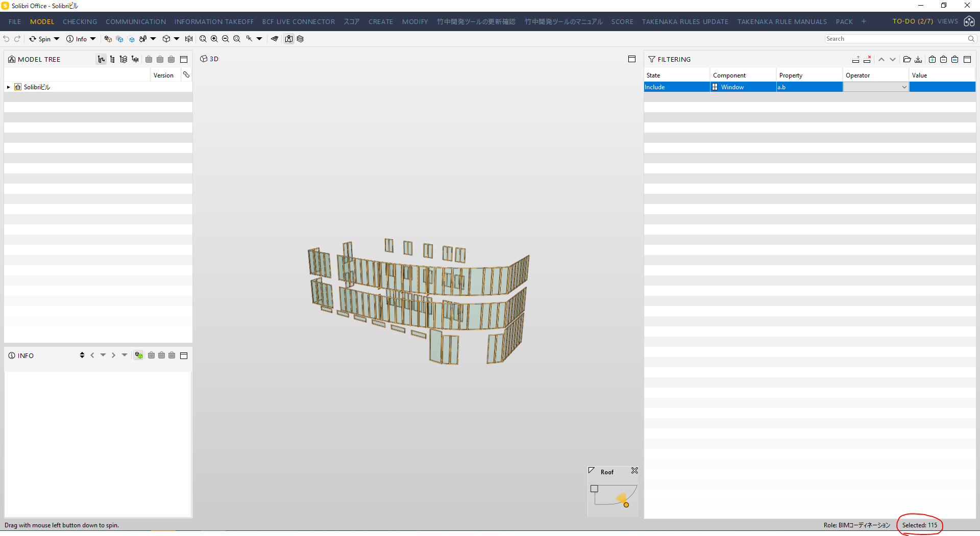Click Info panel back arrow
The height and width of the screenshot is (536, 980).
[92, 355]
